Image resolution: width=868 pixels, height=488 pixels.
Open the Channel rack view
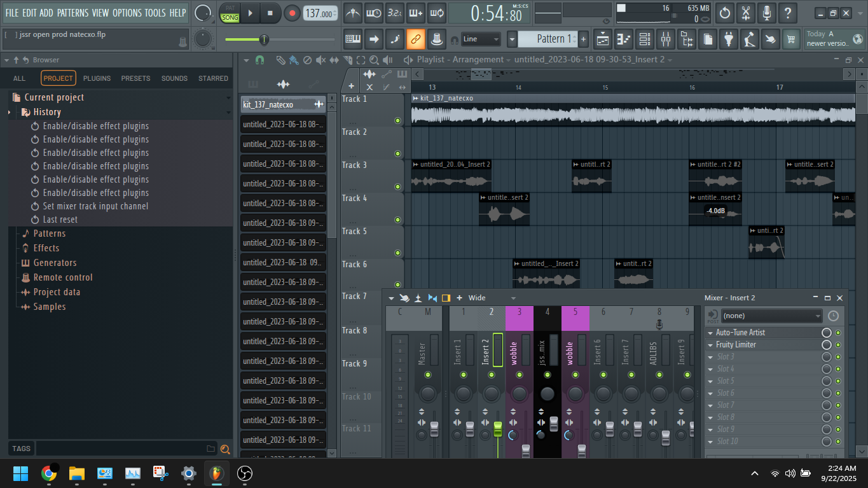click(645, 39)
